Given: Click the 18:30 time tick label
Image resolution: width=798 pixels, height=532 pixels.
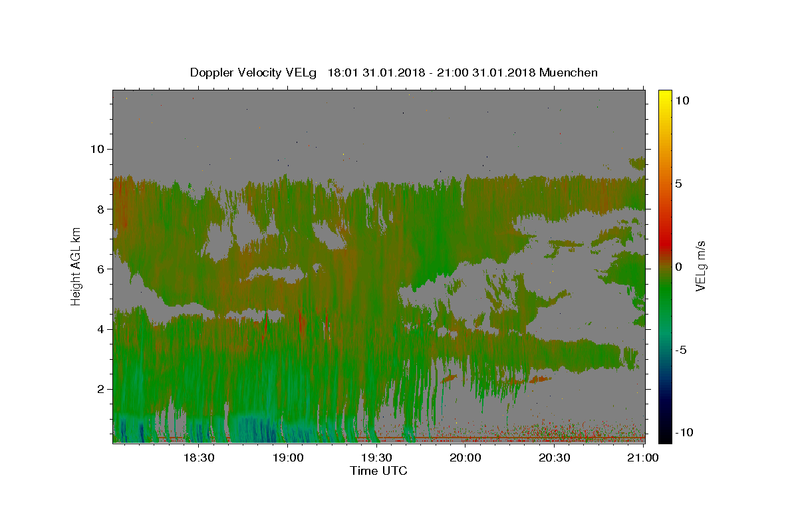Looking at the screenshot, I should tap(198, 458).
